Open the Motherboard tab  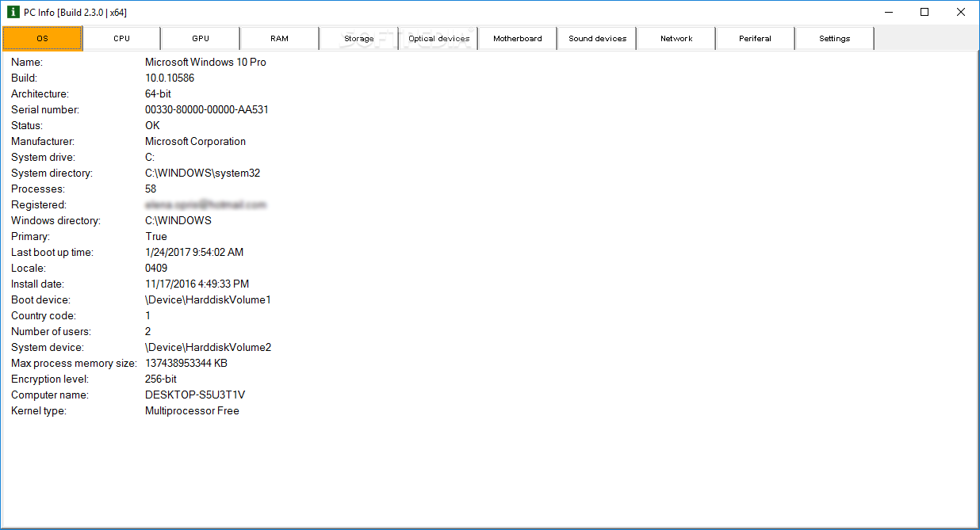[518, 38]
